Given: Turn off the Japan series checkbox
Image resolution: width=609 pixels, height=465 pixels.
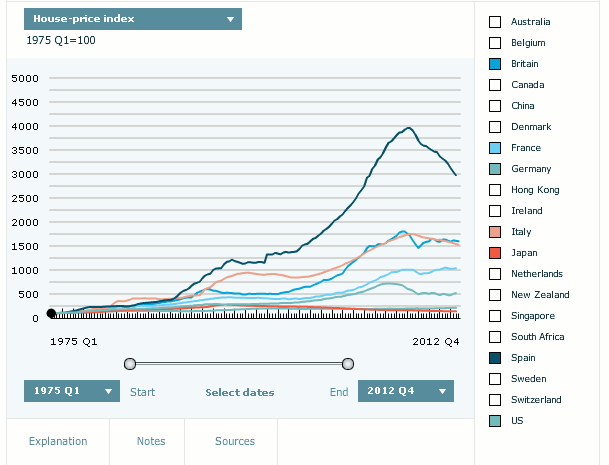Looking at the screenshot, I should 494,253.
